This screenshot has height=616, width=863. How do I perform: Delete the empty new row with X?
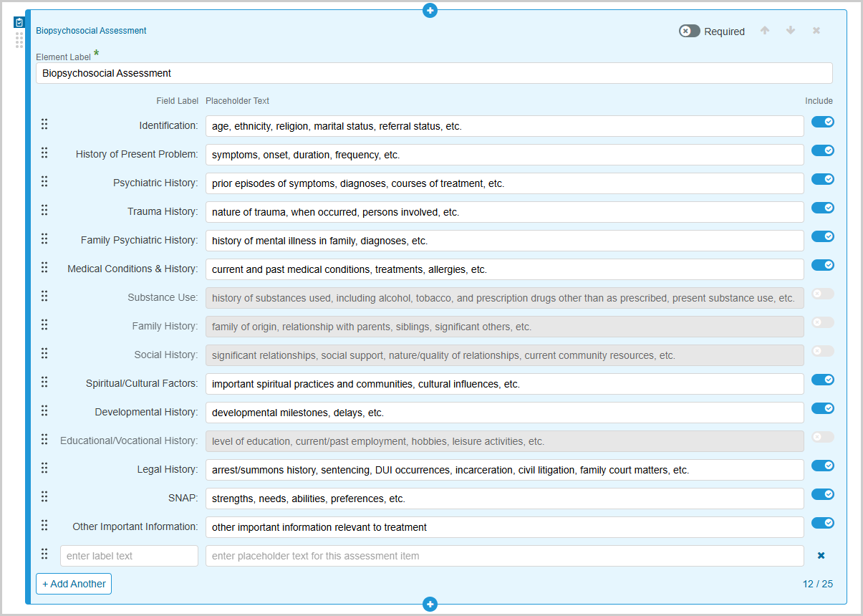tap(821, 556)
